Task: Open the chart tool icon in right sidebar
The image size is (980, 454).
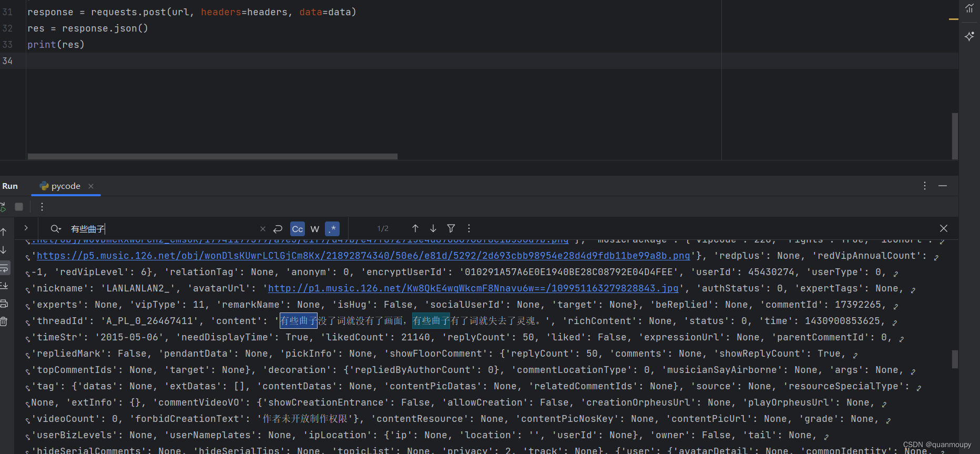Action: 969,8
